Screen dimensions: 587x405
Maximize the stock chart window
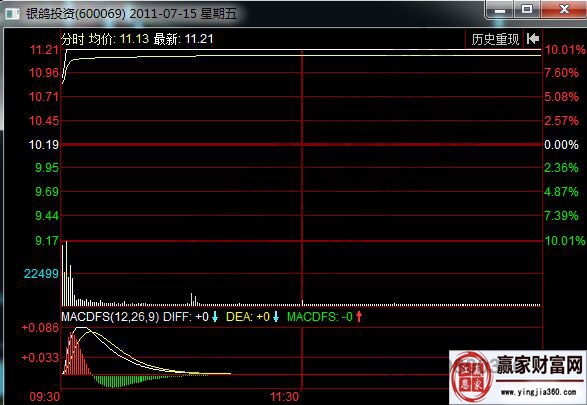527,9
